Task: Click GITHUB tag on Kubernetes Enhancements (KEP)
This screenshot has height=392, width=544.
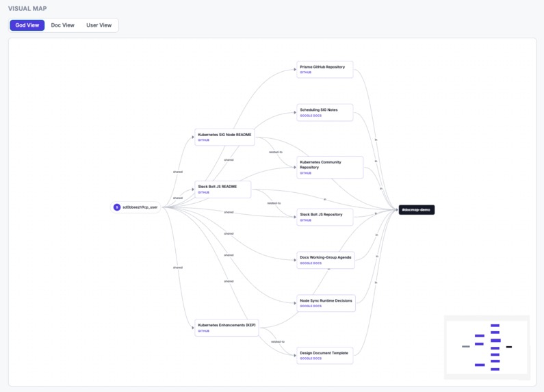Action: point(204,331)
